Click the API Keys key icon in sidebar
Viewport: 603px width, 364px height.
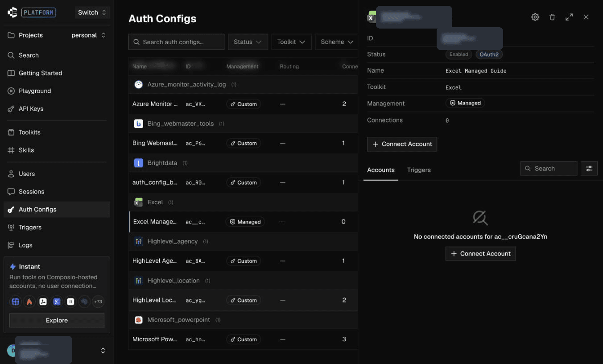(11, 108)
